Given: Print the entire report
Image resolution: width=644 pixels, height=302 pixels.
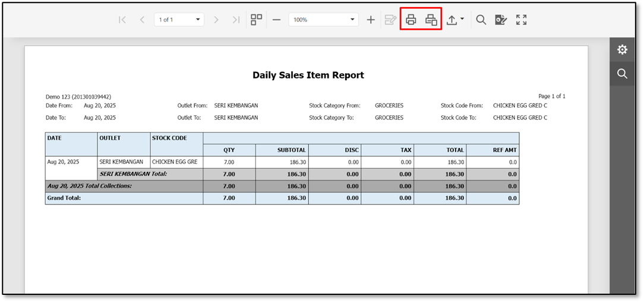Looking at the screenshot, I should click(411, 20).
